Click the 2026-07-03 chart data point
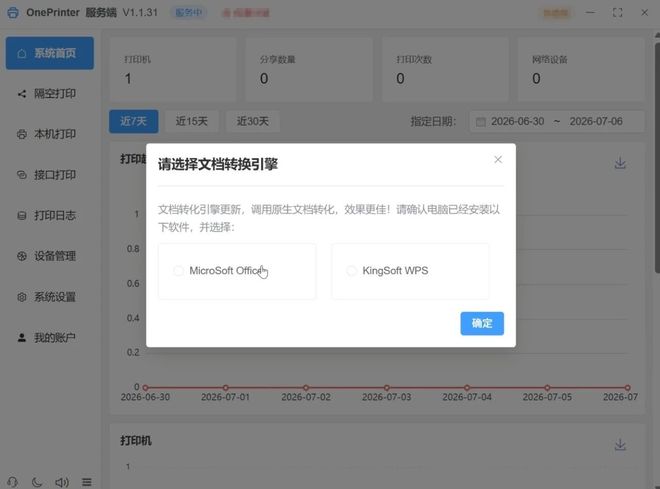 (x=386, y=388)
